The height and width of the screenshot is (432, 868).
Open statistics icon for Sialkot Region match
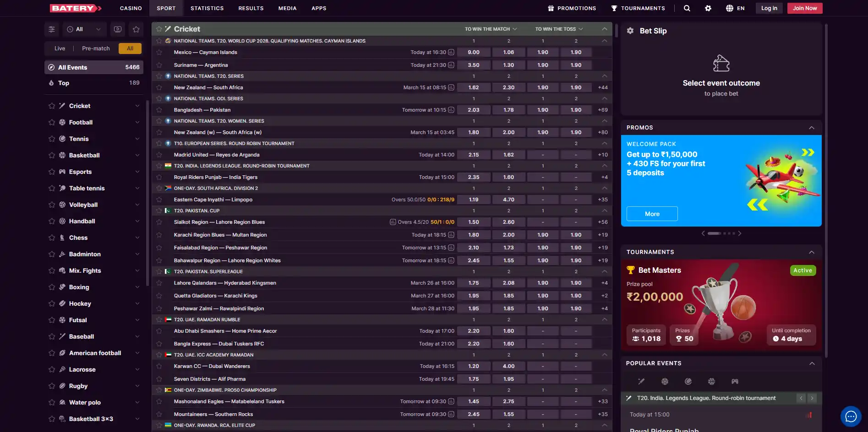(393, 222)
